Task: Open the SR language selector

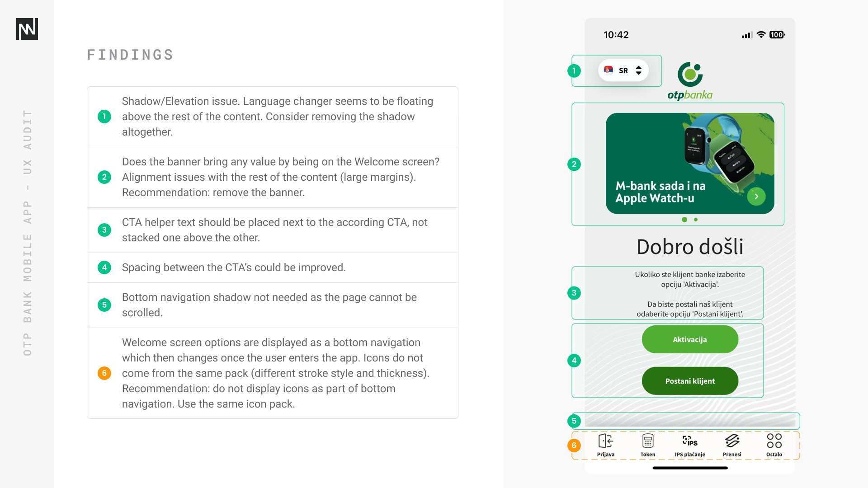Action: pos(623,70)
